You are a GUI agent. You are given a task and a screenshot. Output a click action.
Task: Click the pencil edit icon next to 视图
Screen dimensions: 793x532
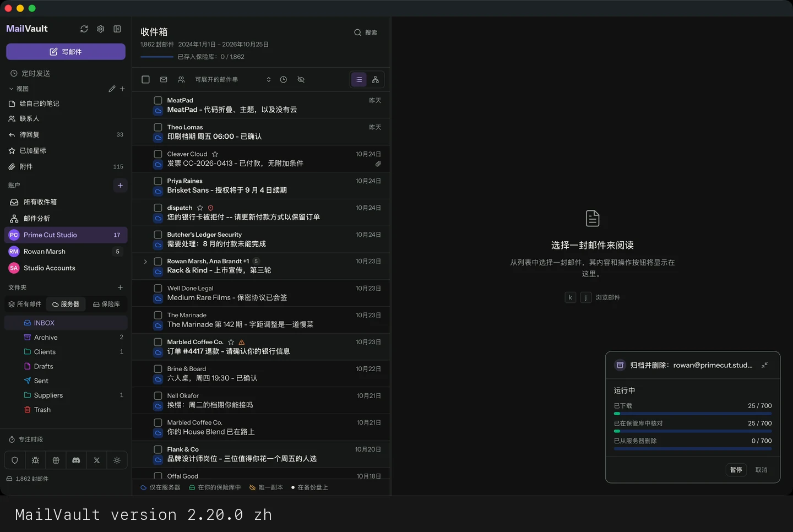[x=112, y=89]
